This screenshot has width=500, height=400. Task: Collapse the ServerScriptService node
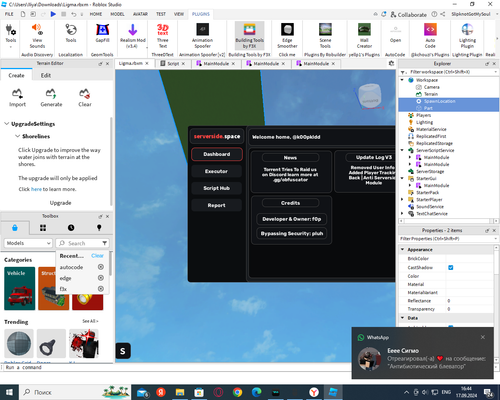402,150
